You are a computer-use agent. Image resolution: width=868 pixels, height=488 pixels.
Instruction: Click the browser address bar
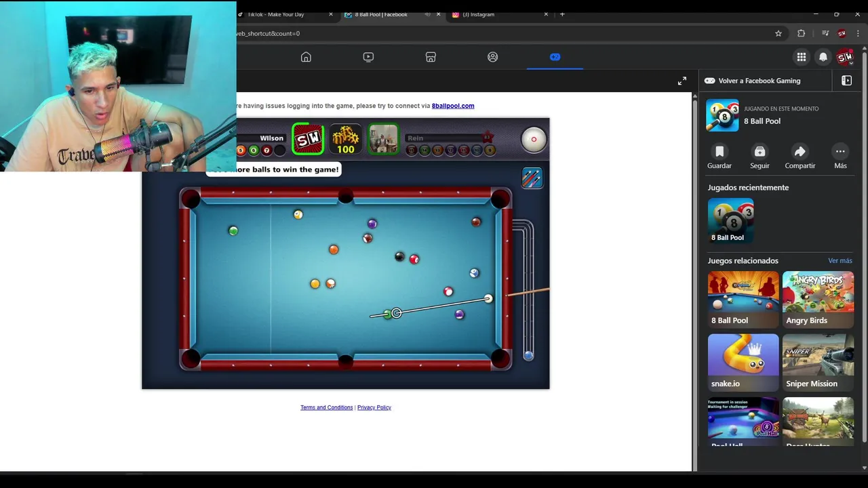502,33
